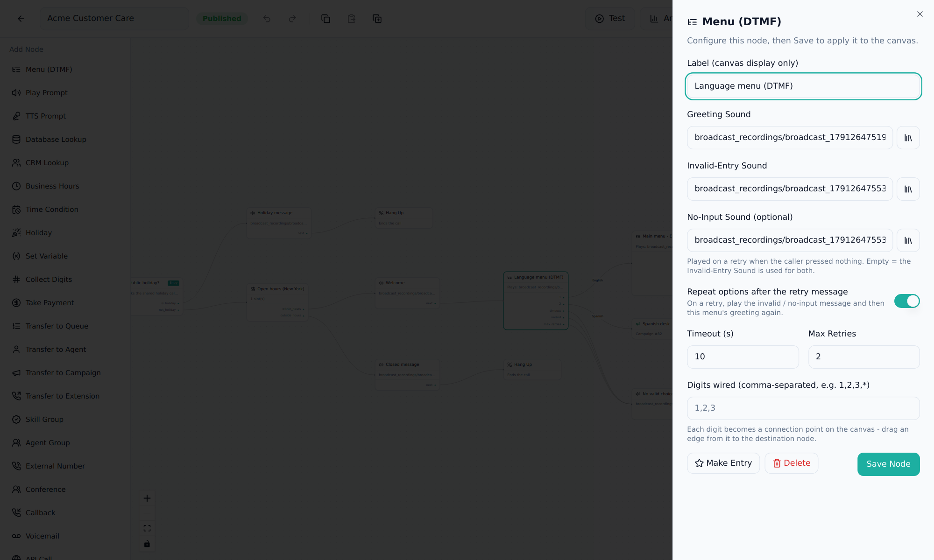Close the Menu (DTMF) panel
This screenshot has height=560, width=934.
point(920,14)
